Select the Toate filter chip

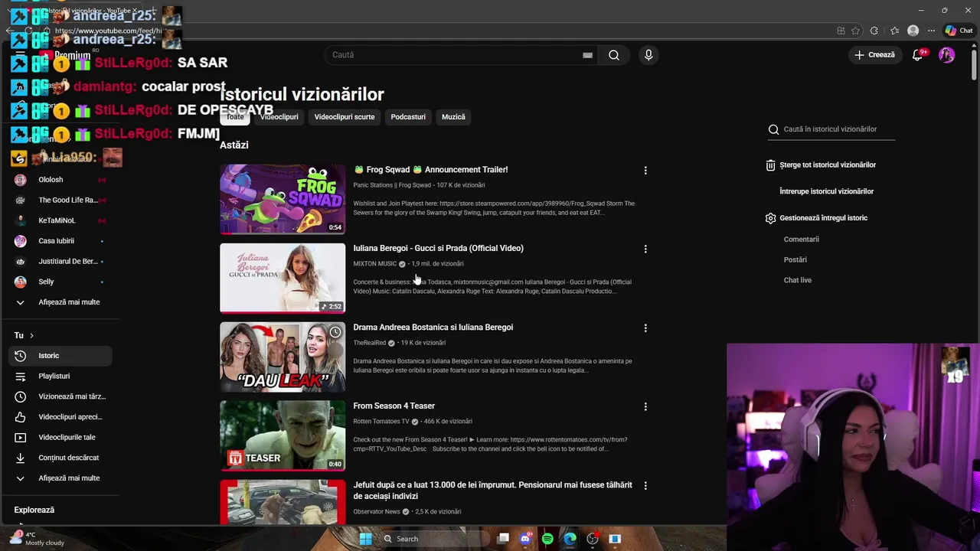[x=235, y=117]
